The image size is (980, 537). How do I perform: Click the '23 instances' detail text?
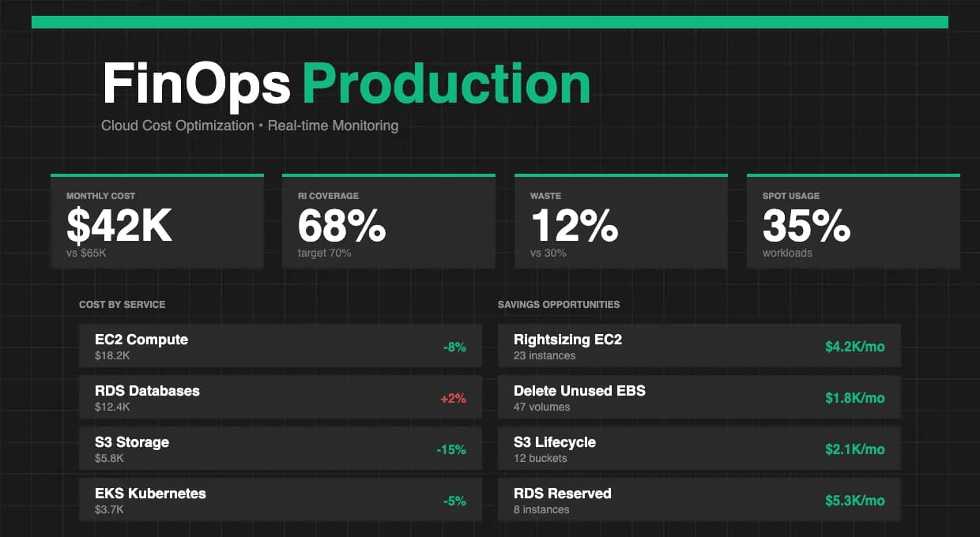pyautogui.click(x=545, y=356)
